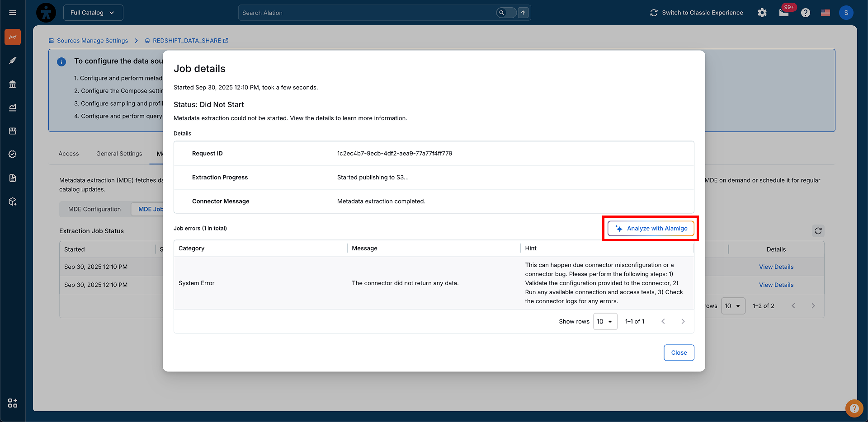Click the refresh extraction job status icon

coord(818,231)
